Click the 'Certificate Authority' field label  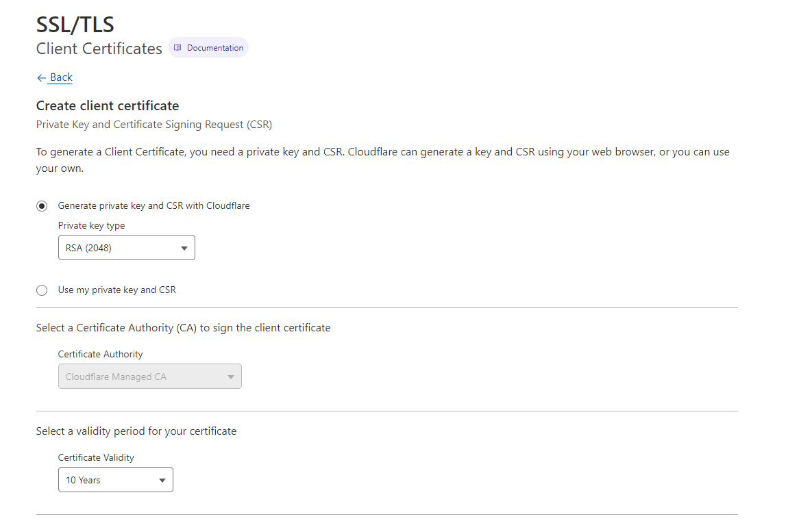coord(100,354)
